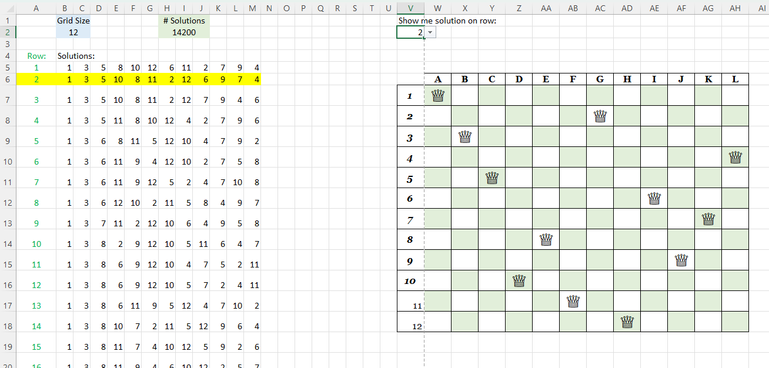Click the queen icon in chessboard row 3

tap(465, 137)
